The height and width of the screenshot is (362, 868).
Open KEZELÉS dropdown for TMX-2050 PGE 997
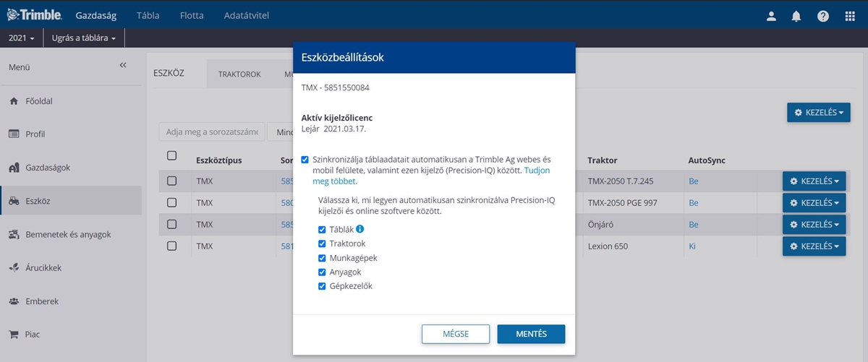click(x=814, y=203)
